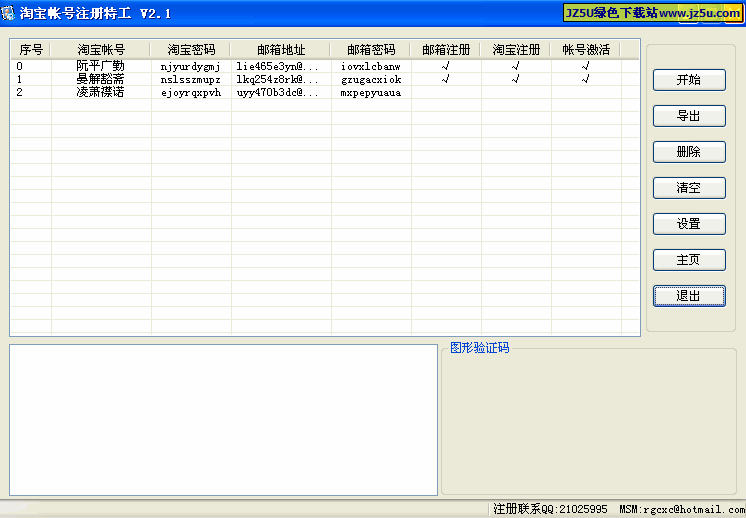Viewport: 746px width, 518px height.
Task: Click the 序号 column header
Action: 31,49
